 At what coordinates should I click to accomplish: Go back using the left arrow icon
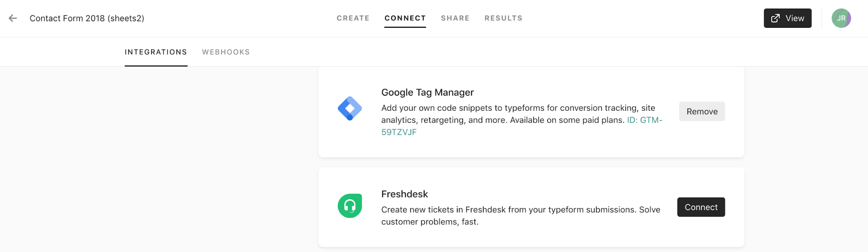click(x=13, y=18)
